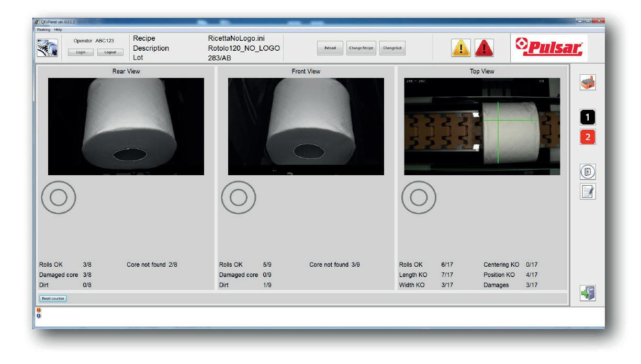The height and width of the screenshot is (364, 641).
Task: Click the Front View camera image
Action: [306, 127]
